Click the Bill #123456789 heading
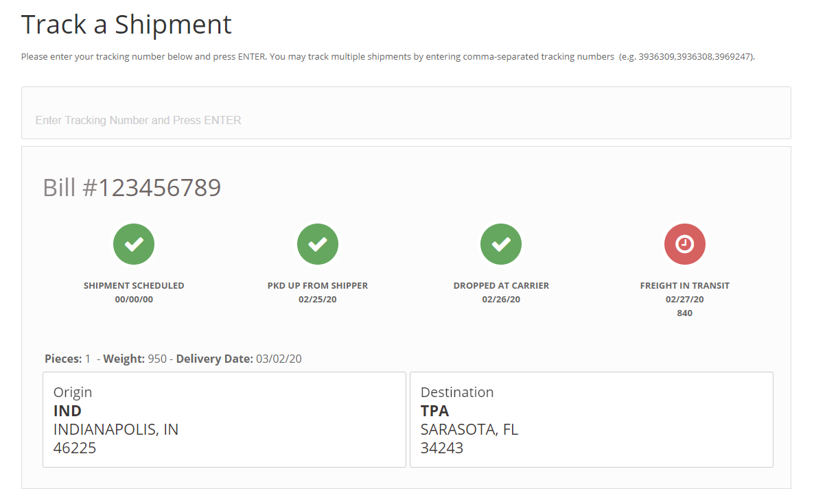 tap(132, 187)
